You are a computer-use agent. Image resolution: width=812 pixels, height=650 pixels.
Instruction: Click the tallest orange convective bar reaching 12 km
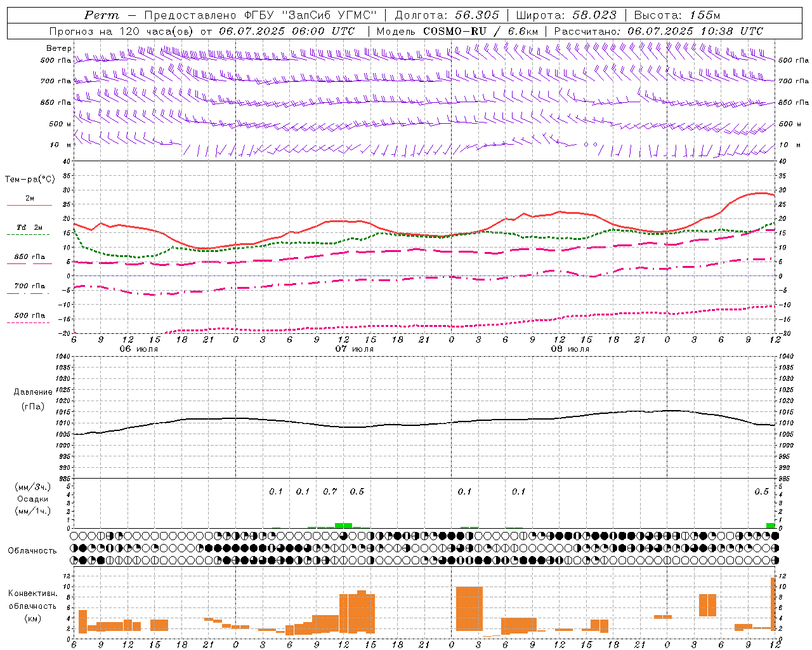773,604
